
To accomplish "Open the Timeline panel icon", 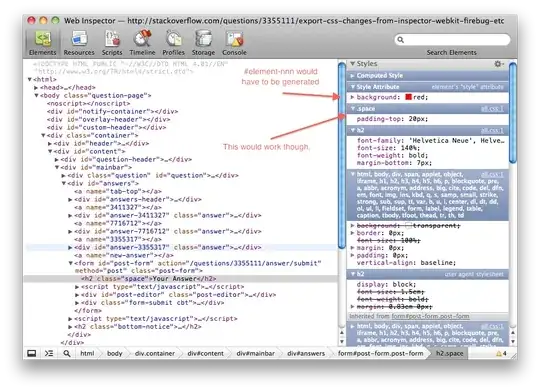I will click(x=143, y=39).
